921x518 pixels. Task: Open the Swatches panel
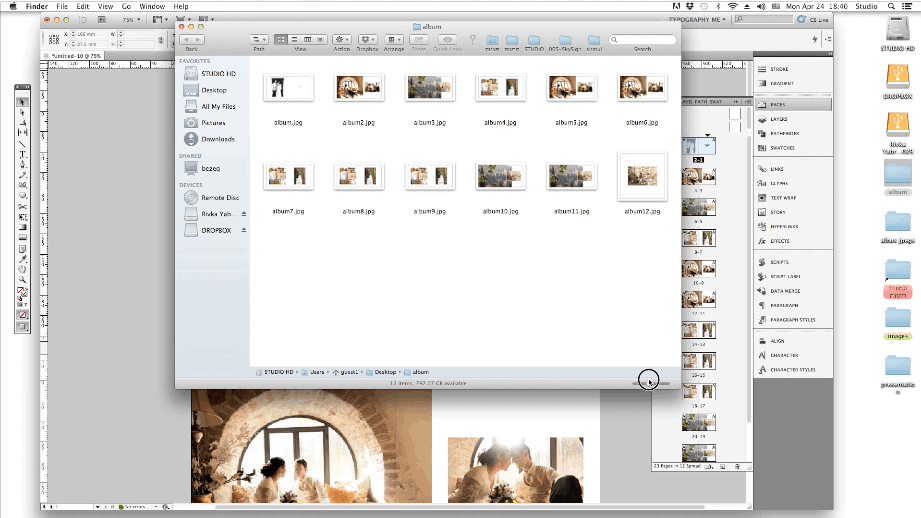point(782,147)
